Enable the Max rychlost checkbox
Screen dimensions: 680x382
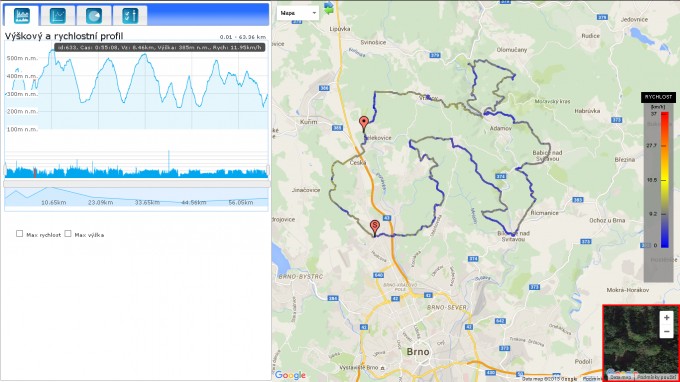click(x=20, y=234)
